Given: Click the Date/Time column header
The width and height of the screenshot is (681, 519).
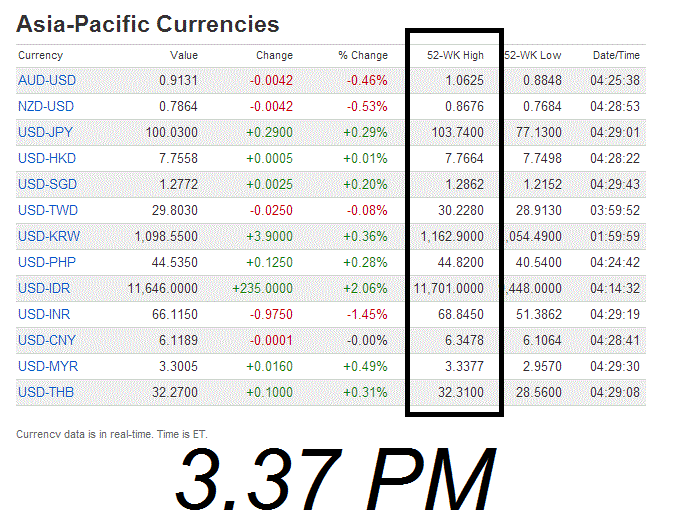Looking at the screenshot, I should click(x=616, y=56).
